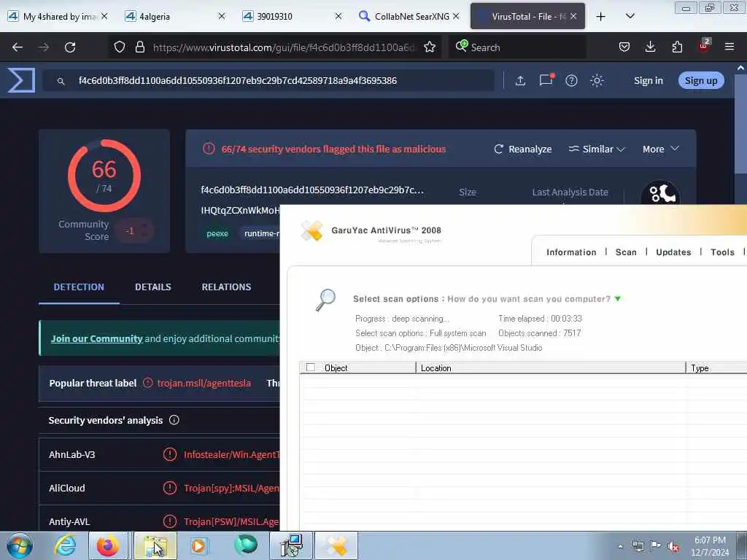Click the AliCloud vendor row name
This screenshot has width=747, height=560.
tap(66, 488)
